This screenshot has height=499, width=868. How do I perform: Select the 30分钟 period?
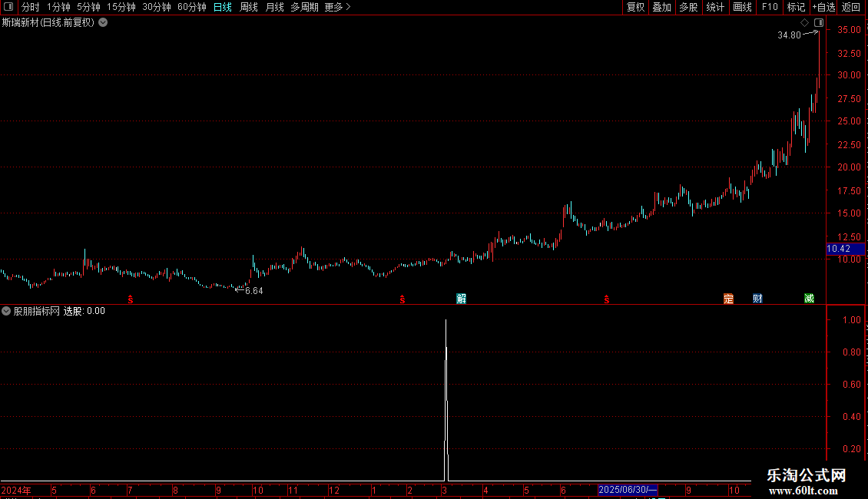[x=157, y=7]
